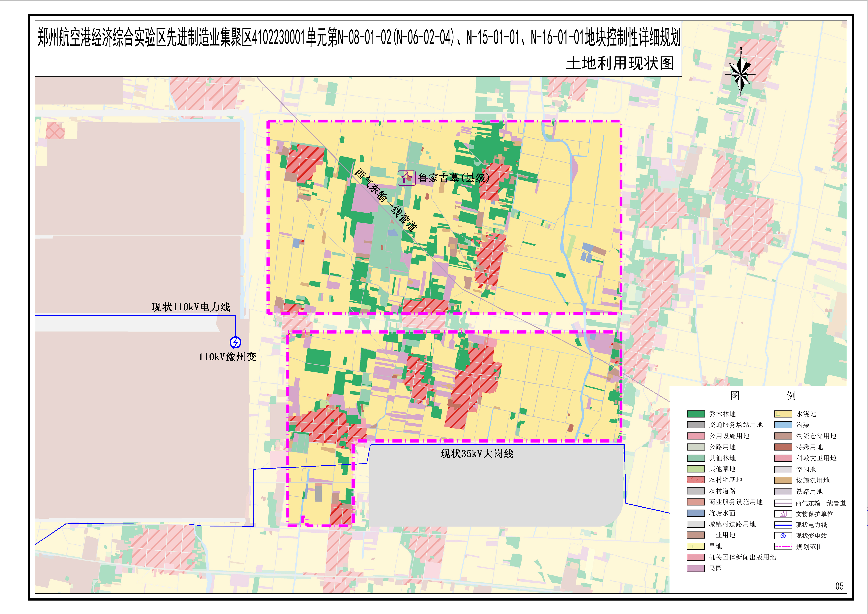Select the 农村宅基地 red hatched swatch
Viewport: 868px width, 614px height.
pyautogui.click(x=696, y=480)
